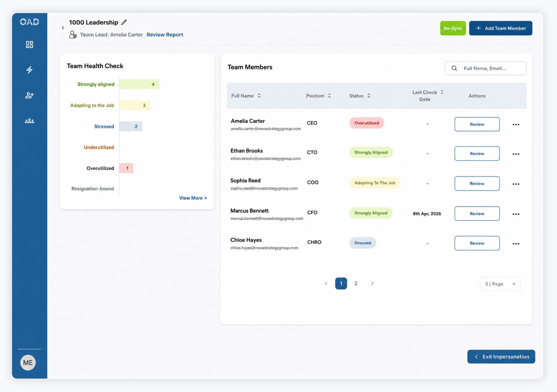This screenshot has width=557, height=392.
Task: Open the 5 / Page dropdown
Action: (x=500, y=284)
